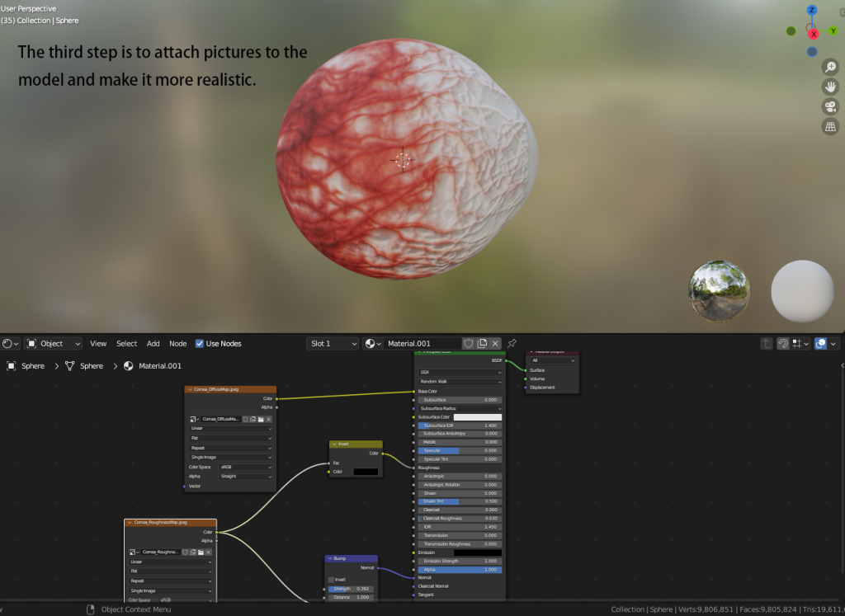Toggle fake user shield for Material.001
The image size is (845, 616).
pyautogui.click(x=469, y=344)
